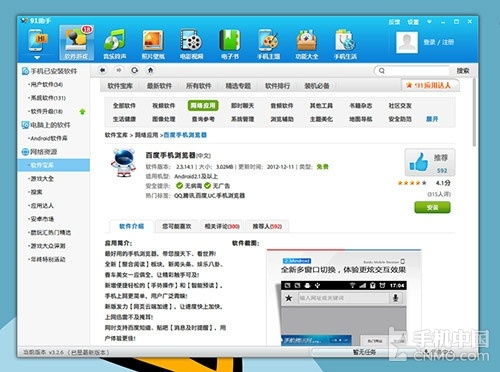Go to the home page icon
Image resolution: width=500 pixels, height=372 pixels.
[x=150, y=70]
